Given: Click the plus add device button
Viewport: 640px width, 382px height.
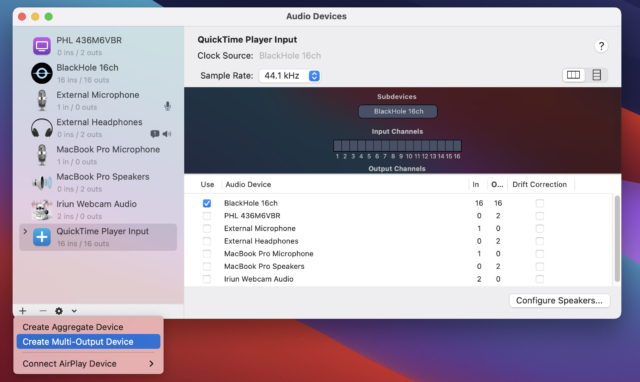Looking at the screenshot, I should coord(23,311).
